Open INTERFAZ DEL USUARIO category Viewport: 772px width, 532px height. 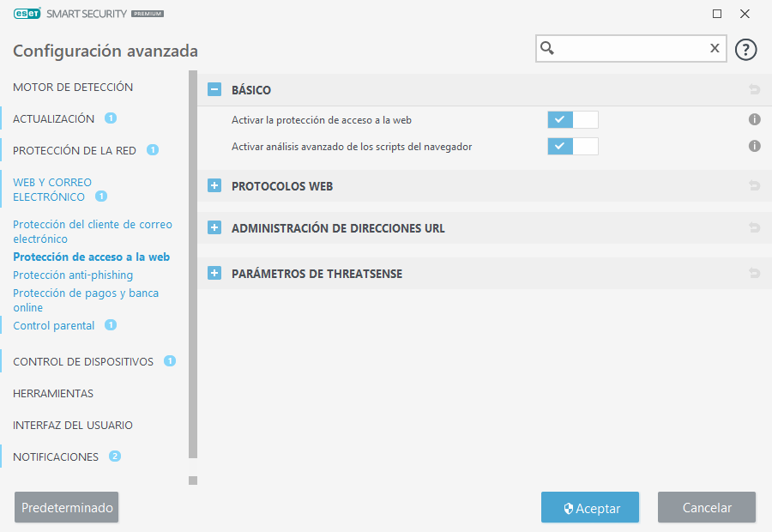[x=73, y=425]
